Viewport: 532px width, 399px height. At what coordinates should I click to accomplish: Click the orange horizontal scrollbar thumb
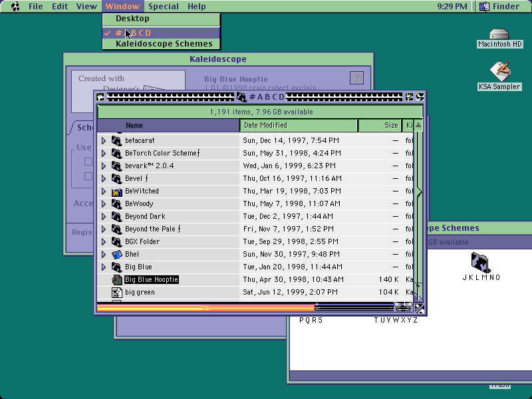(x=206, y=308)
